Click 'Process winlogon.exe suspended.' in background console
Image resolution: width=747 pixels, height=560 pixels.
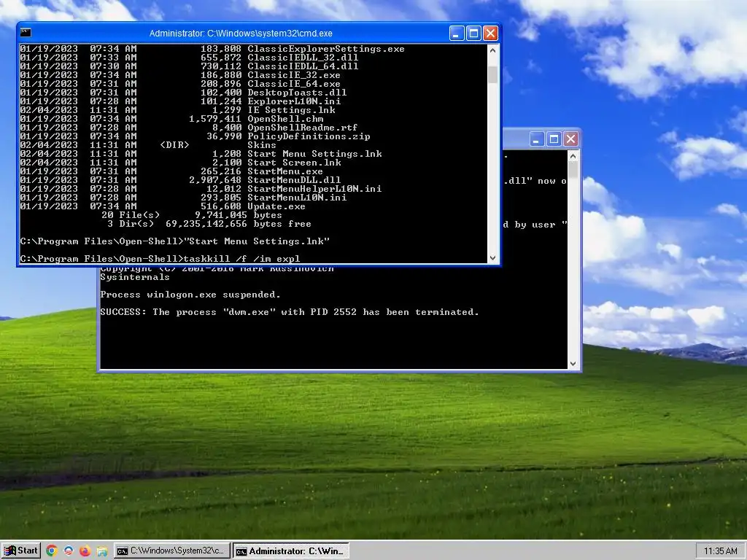click(190, 295)
